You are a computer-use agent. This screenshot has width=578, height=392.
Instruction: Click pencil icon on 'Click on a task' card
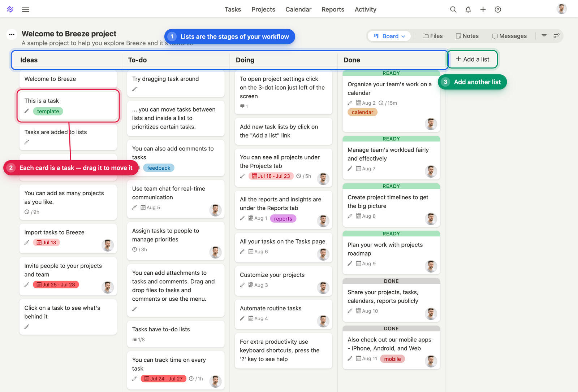tap(27, 327)
